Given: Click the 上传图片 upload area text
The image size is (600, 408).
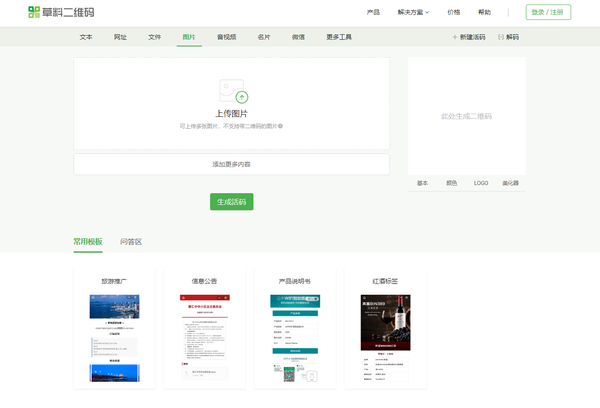Looking at the screenshot, I should (232, 114).
